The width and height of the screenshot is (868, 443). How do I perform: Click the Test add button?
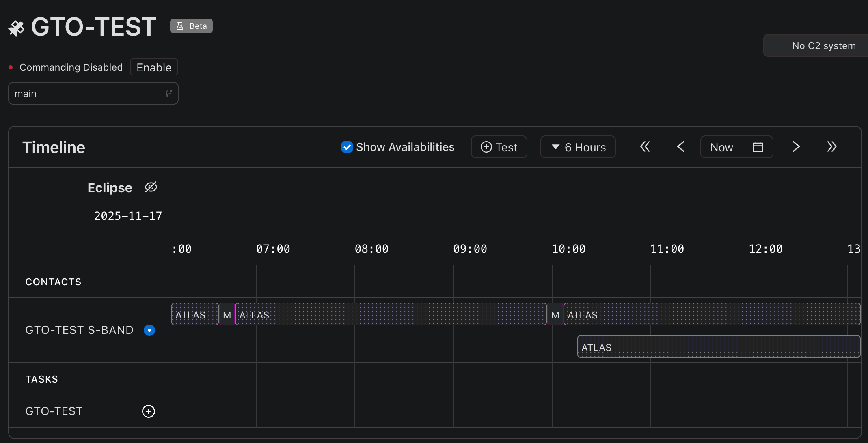499,147
